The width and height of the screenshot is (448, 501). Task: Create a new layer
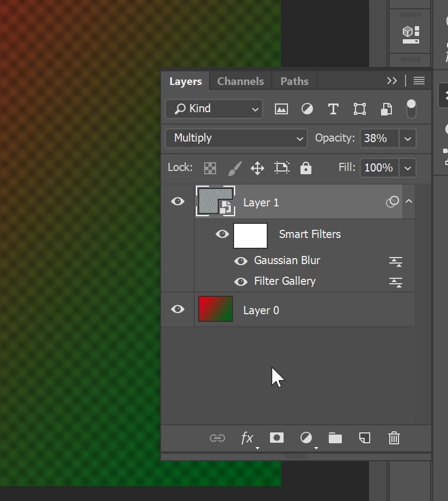pos(365,438)
